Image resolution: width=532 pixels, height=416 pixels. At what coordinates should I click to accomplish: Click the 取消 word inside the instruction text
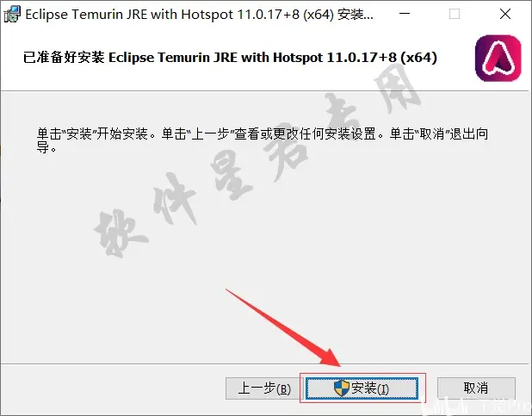click(432, 133)
